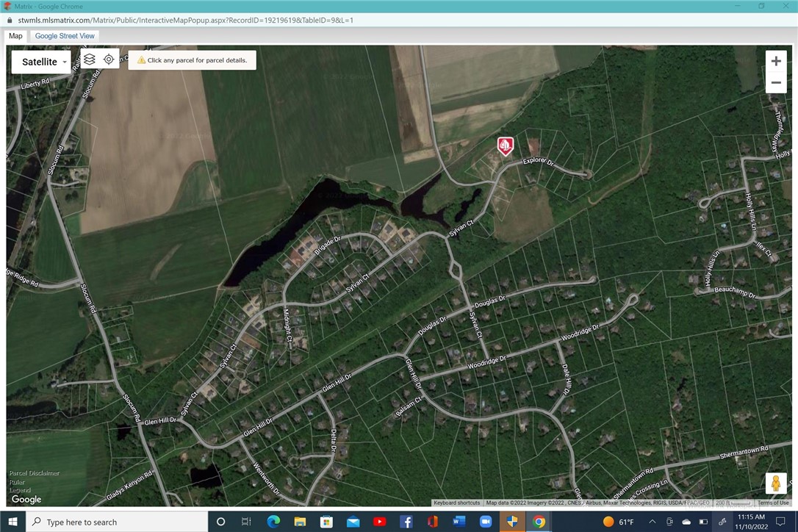Screen dimensions: 798x532
Task: Switch to the Google Street View tab
Action: click(x=65, y=36)
